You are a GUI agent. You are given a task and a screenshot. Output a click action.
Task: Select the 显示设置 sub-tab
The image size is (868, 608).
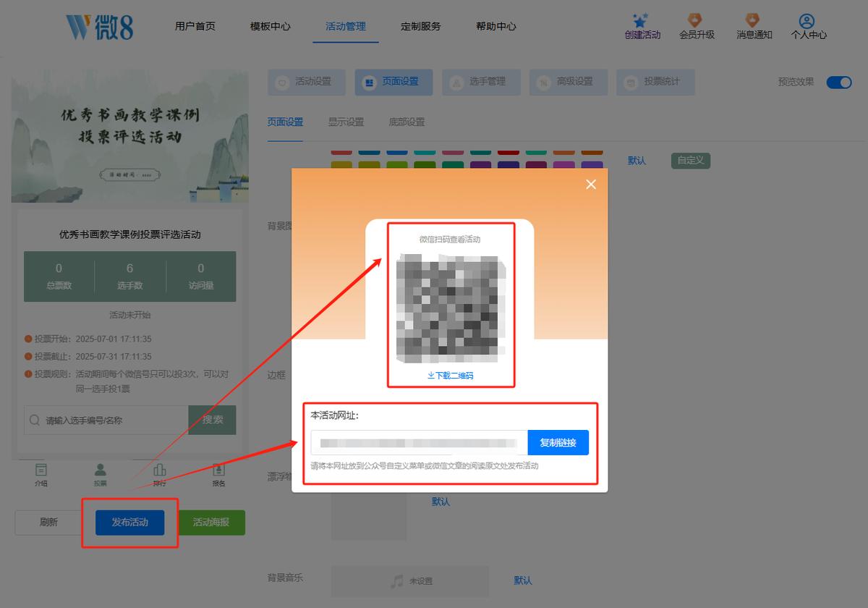tap(346, 122)
